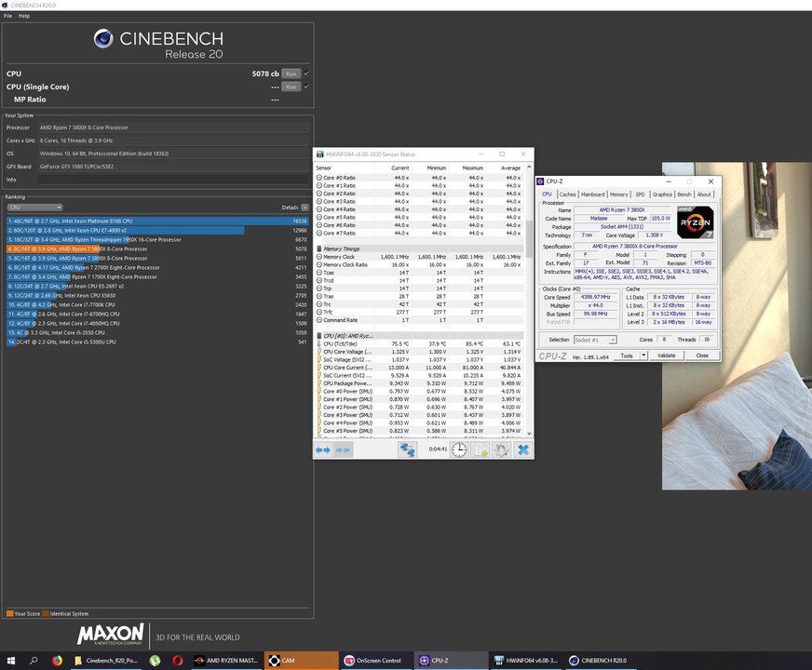Switch to the Mainboard tab in CPU-Z
Image resolution: width=812 pixels, height=670 pixels.
592,194
